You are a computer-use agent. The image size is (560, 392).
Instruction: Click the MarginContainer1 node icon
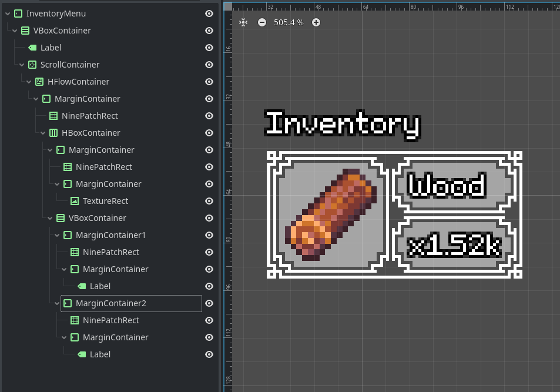(x=68, y=235)
